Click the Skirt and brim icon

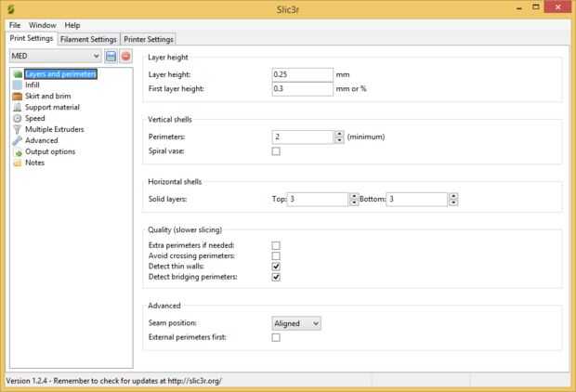point(18,97)
